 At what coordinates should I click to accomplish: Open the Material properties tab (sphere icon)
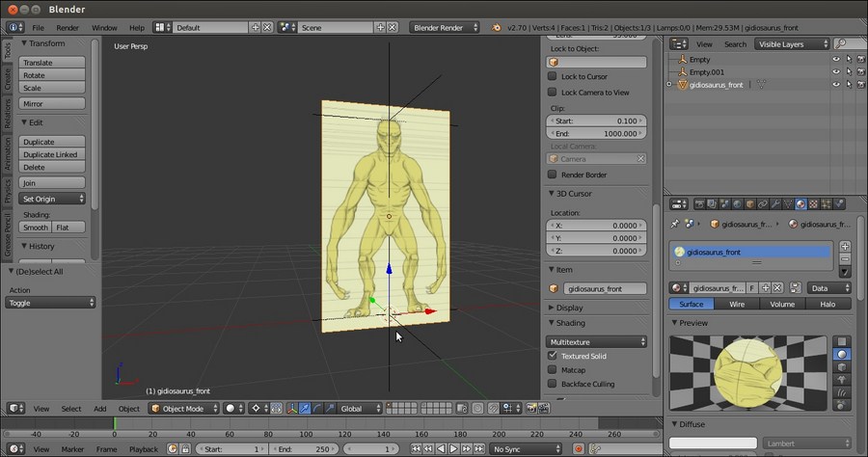(801, 204)
